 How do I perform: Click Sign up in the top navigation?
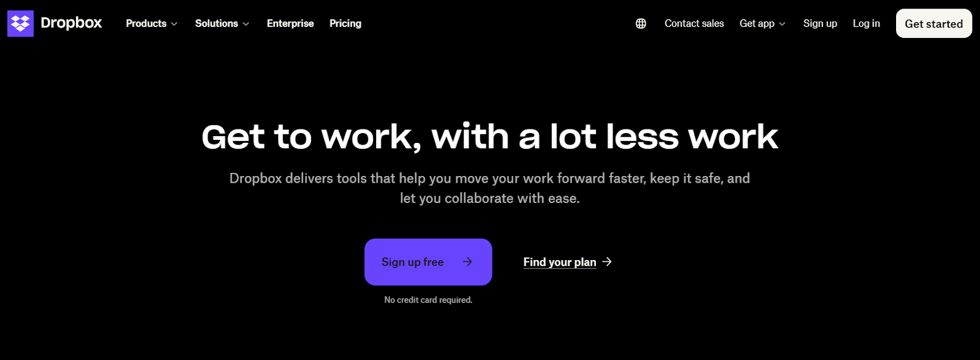[820, 23]
